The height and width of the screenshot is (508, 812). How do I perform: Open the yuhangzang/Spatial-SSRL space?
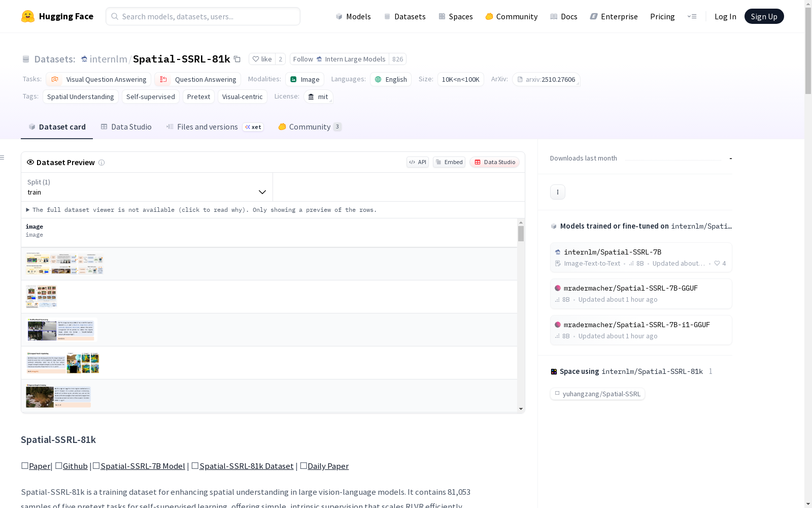pos(597,394)
